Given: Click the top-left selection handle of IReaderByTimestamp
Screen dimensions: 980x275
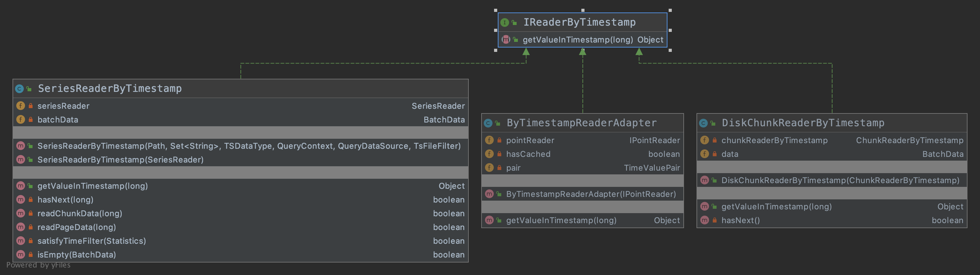Looking at the screenshot, I should 495,11.
